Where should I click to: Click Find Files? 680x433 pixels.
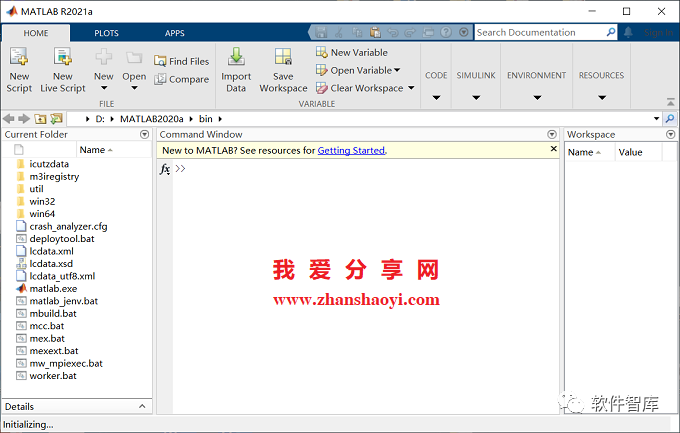(x=182, y=61)
